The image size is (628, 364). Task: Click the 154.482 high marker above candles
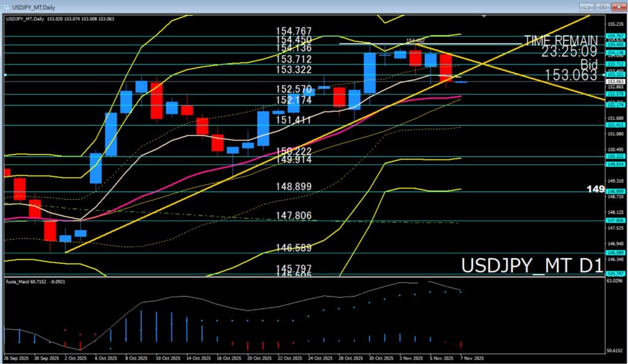[x=415, y=40]
